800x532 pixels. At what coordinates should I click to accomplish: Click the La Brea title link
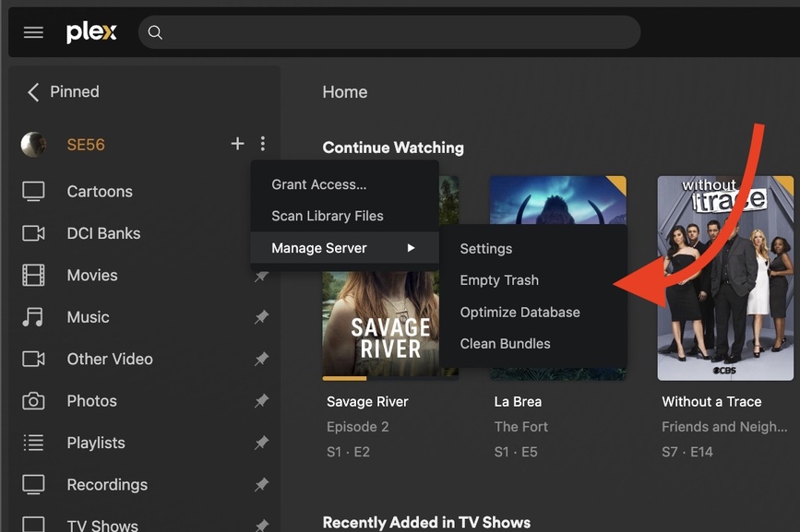click(x=518, y=402)
